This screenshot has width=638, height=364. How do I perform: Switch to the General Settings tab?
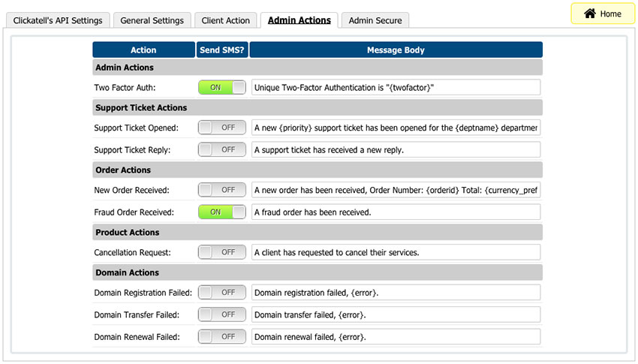pos(152,20)
